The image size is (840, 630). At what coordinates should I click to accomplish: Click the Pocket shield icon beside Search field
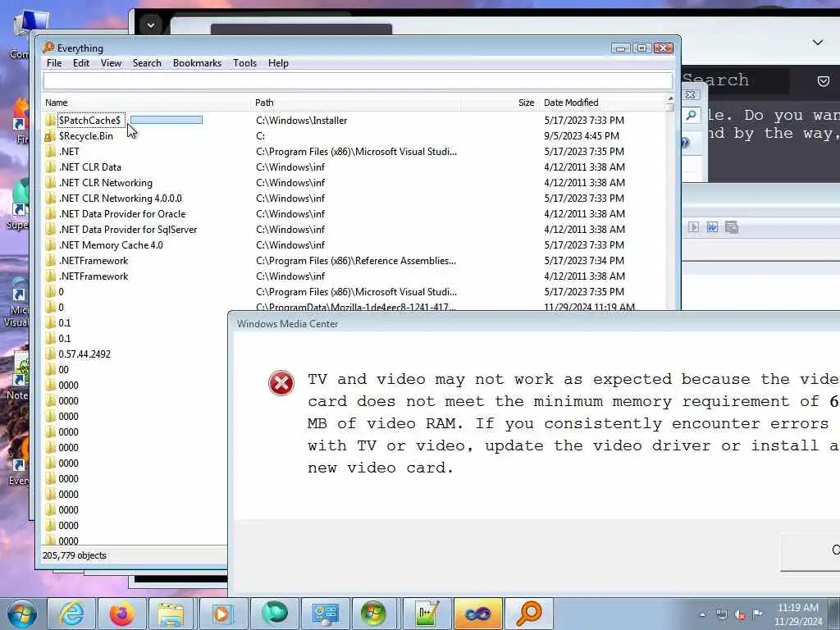[x=824, y=81]
